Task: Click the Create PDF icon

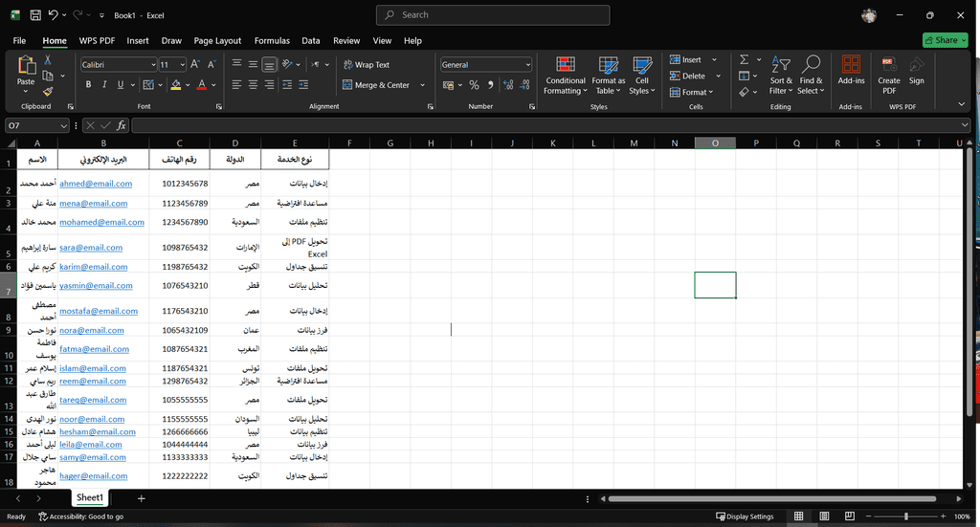Action: click(889, 70)
